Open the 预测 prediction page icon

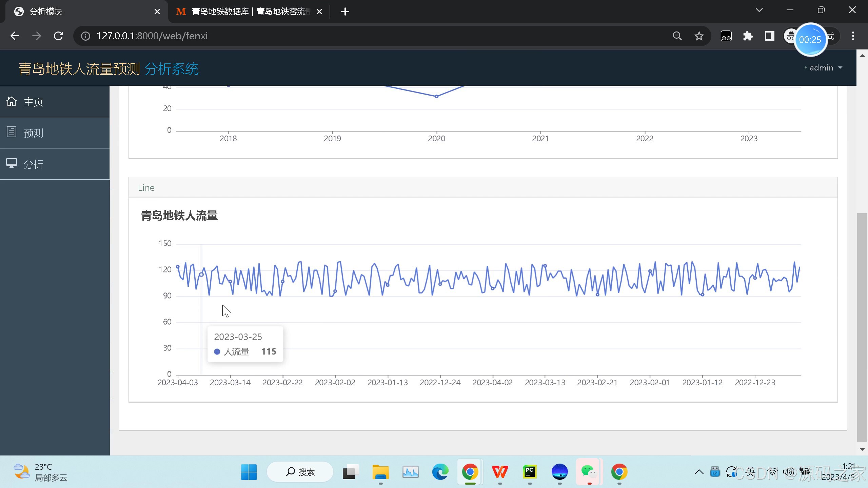point(12,132)
